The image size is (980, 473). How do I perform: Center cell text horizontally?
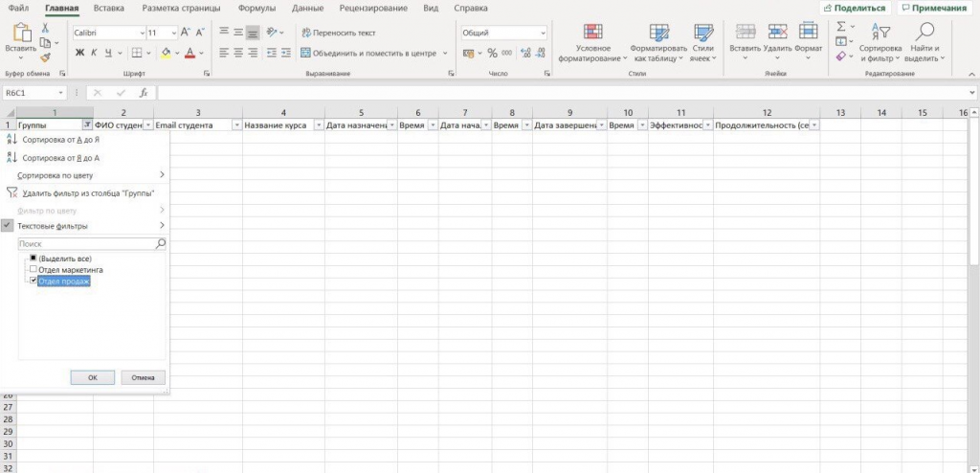[238, 54]
